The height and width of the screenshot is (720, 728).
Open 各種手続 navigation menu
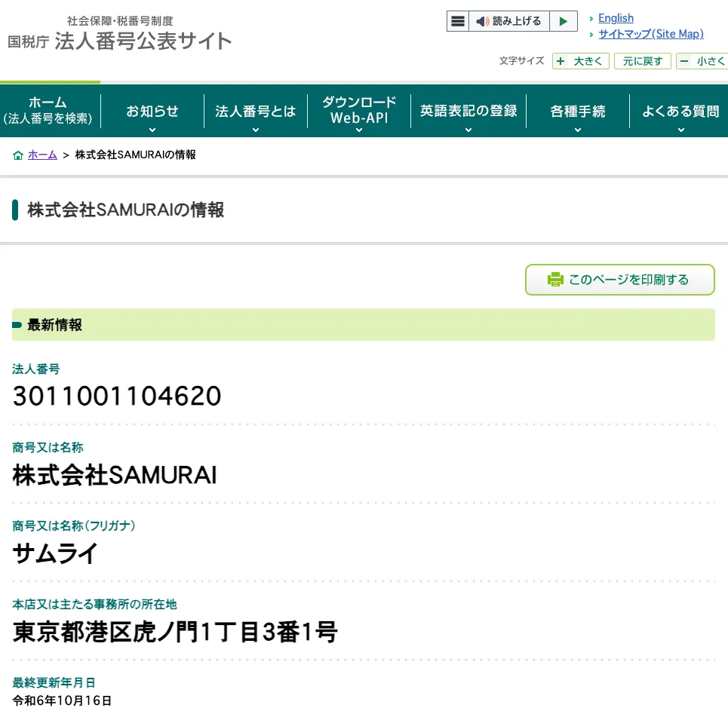(578, 112)
